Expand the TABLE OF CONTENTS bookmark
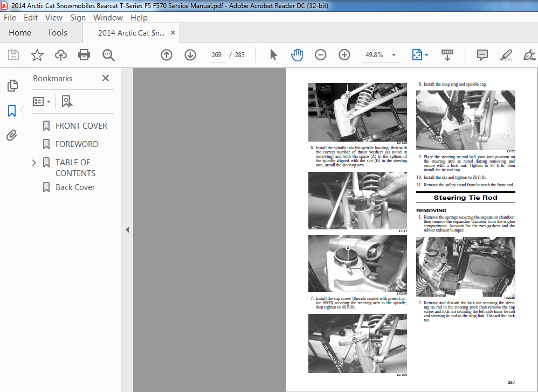Viewport: 538px width, 392px height. (34, 163)
